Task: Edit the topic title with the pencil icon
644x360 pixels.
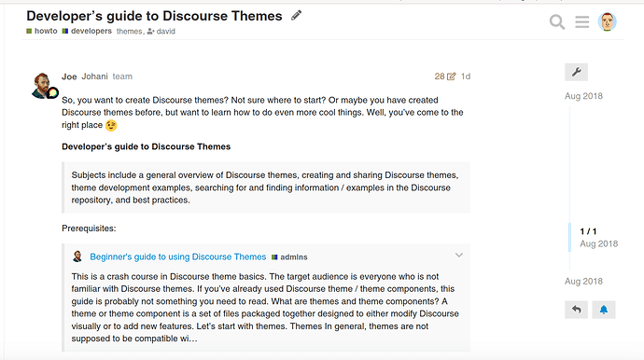Action: [296, 16]
